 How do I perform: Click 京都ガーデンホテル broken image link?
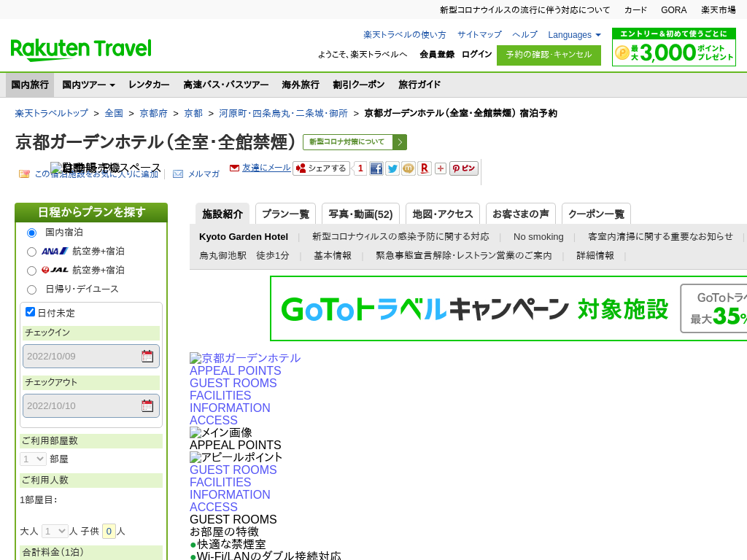point(245,358)
